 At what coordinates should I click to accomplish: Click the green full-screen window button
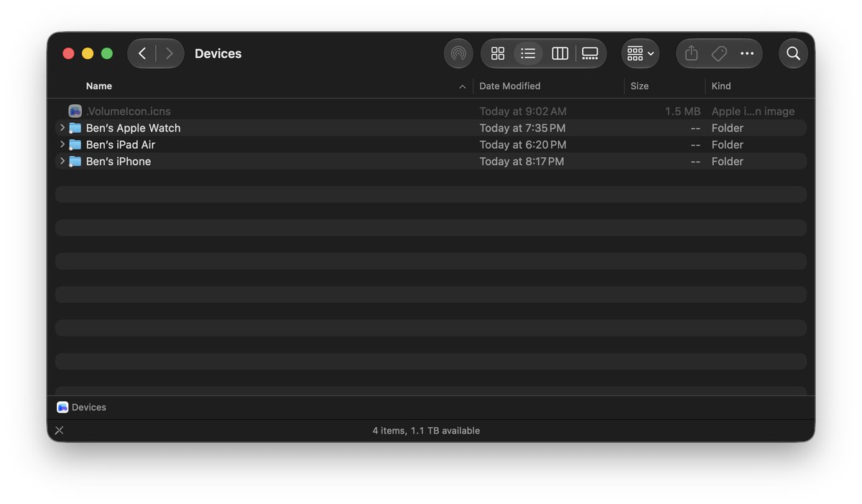point(107,54)
